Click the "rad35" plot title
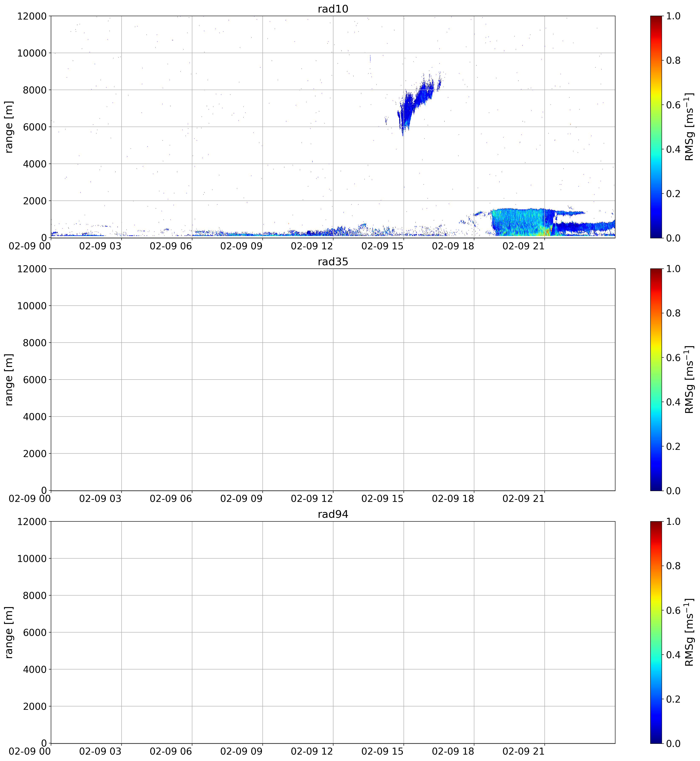The width and height of the screenshot is (700, 761). pyautogui.click(x=333, y=262)
